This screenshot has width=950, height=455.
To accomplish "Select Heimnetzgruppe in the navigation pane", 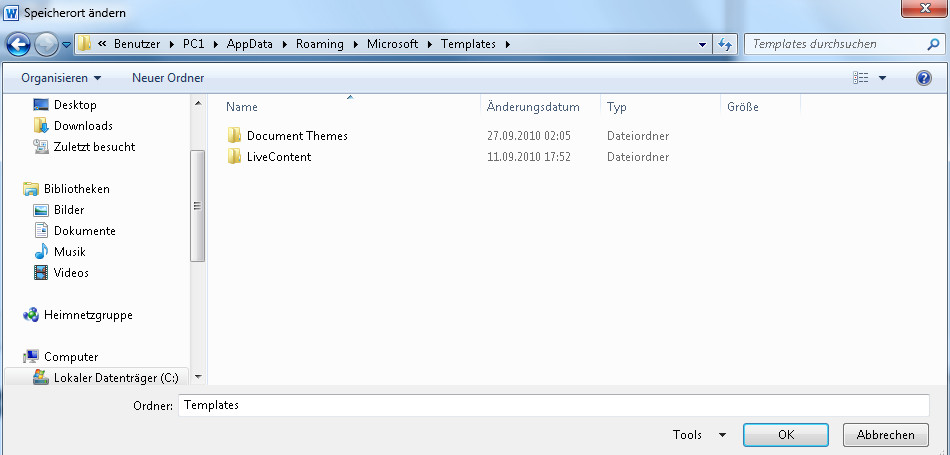I will pos(88,315).
